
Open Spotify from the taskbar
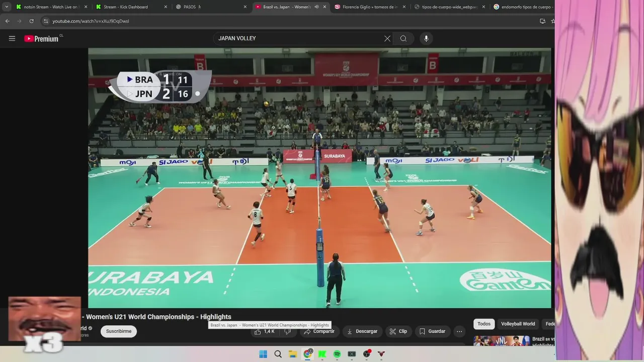(337, 354)
